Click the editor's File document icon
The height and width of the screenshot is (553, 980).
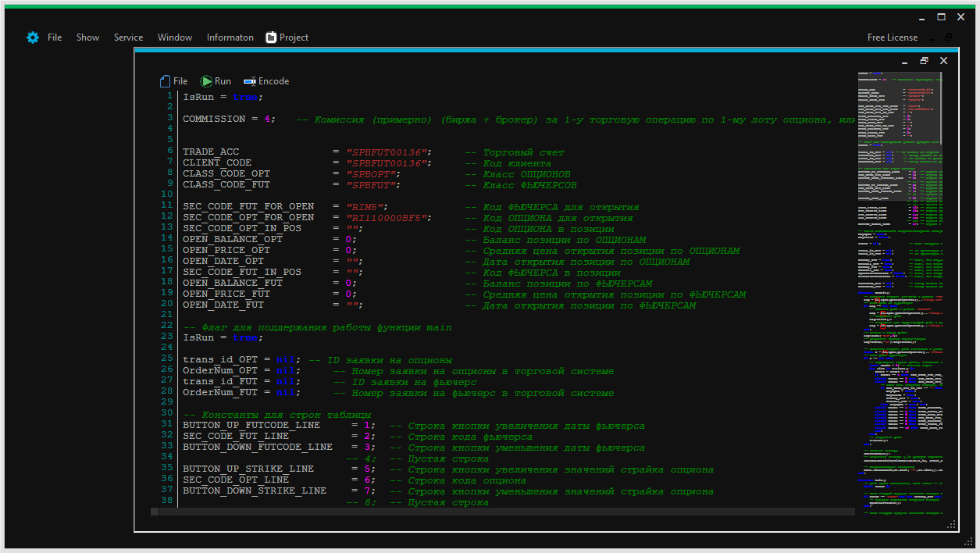(165, 81)
